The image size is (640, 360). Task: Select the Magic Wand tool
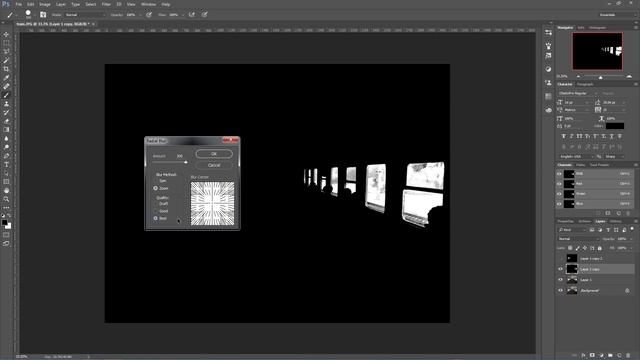[x=6, y=60]
